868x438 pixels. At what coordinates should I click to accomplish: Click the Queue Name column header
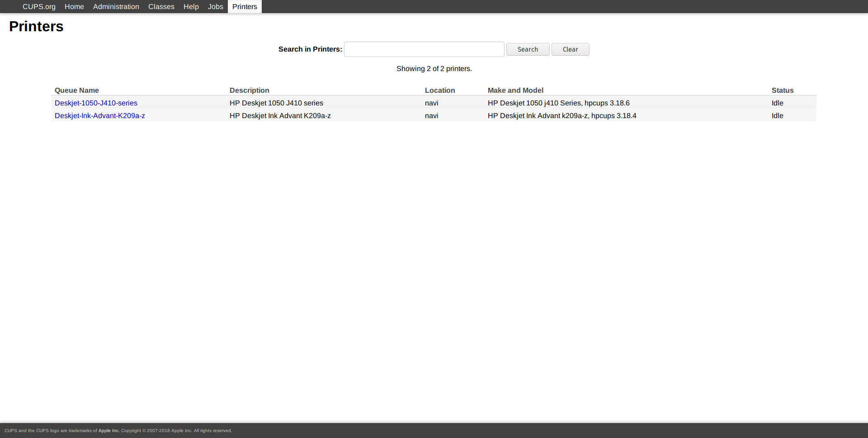click(76, 90)
